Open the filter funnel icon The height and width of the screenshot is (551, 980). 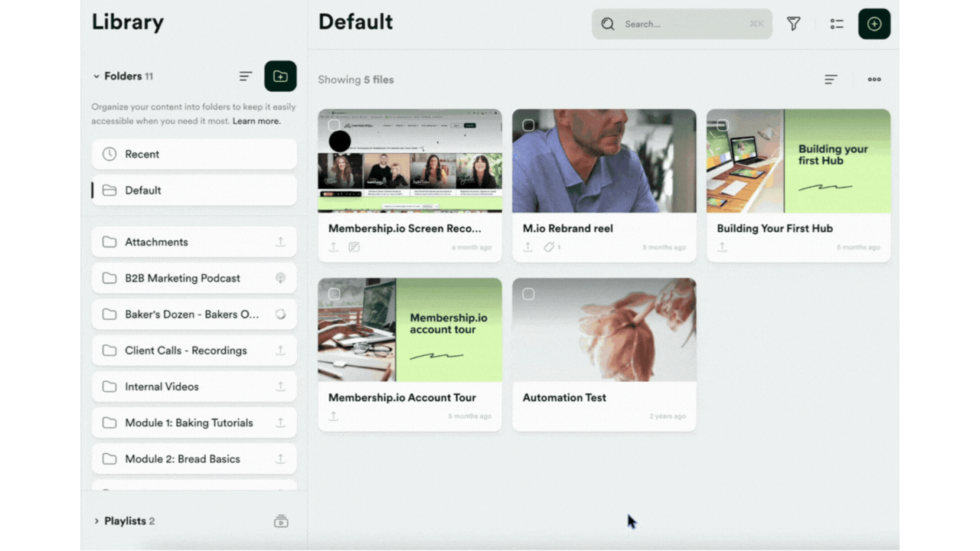pos(794,24)
